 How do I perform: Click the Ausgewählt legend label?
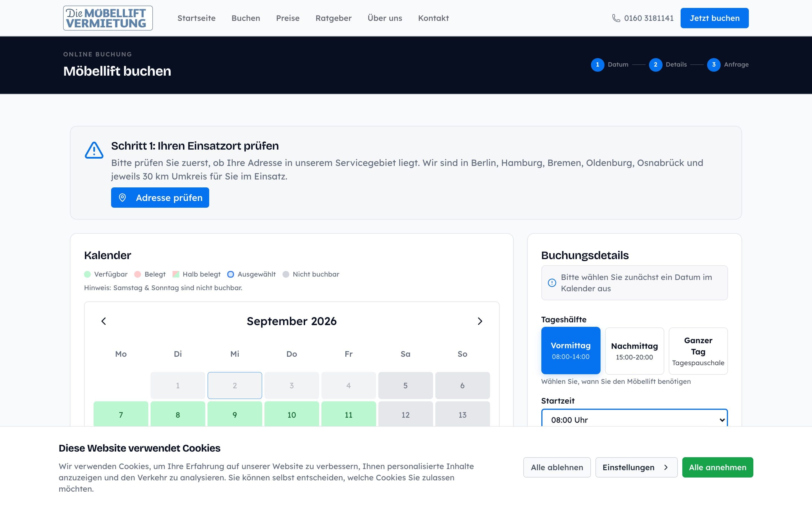click(256, 274)
